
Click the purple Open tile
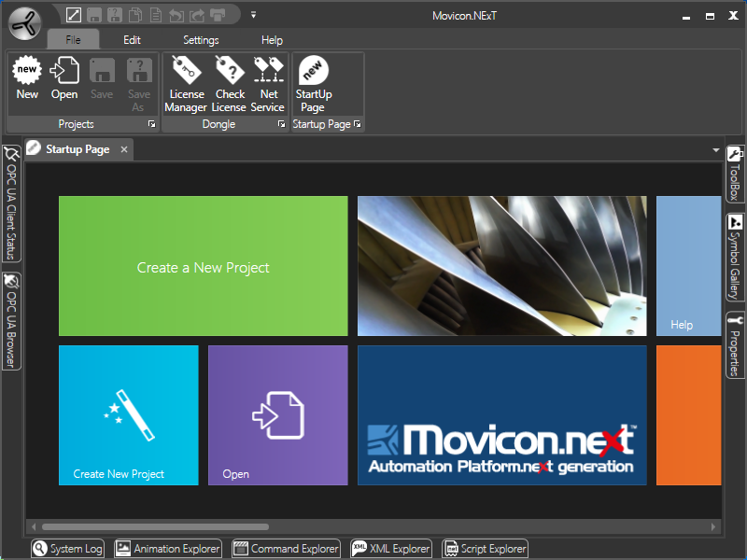(x=278, y=415)
